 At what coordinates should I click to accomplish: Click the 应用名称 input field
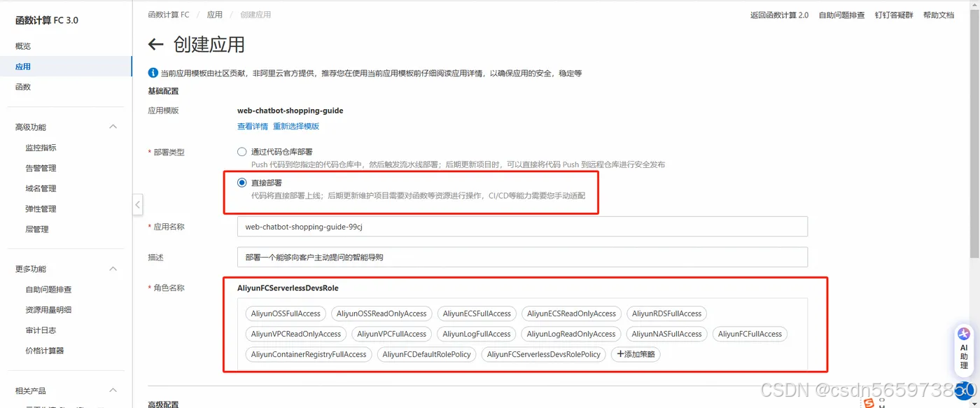pyautogui.click(x=522, y=227)
